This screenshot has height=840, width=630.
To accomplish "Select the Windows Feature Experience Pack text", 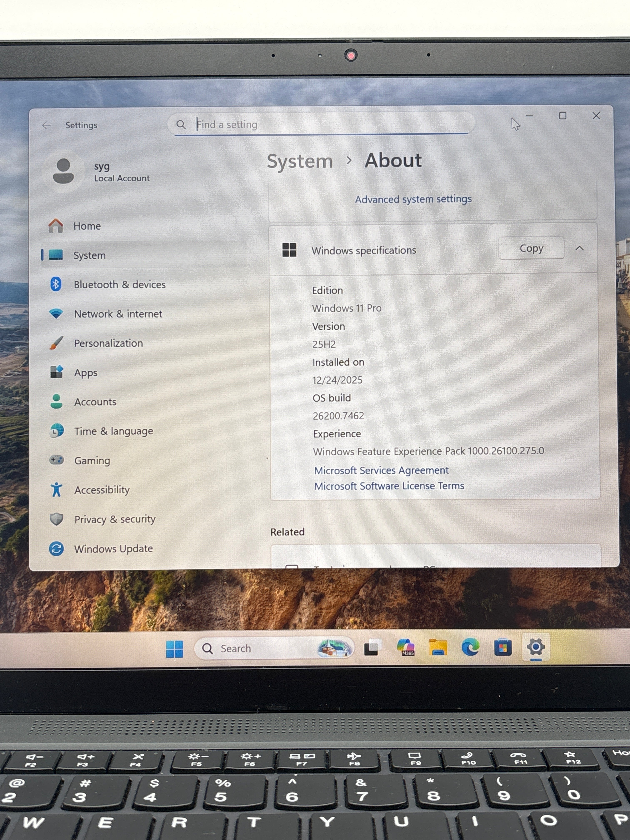I will pyautogui.click(x=428, y=451).
